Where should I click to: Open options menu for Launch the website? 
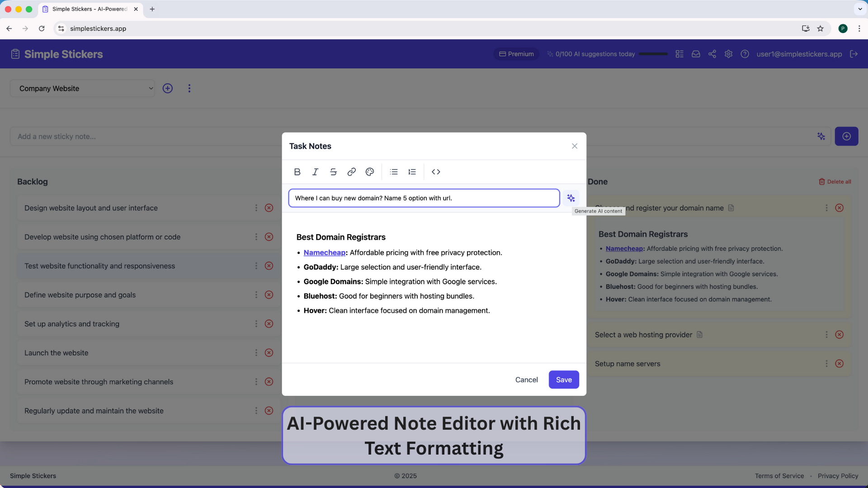click(256, 353)
